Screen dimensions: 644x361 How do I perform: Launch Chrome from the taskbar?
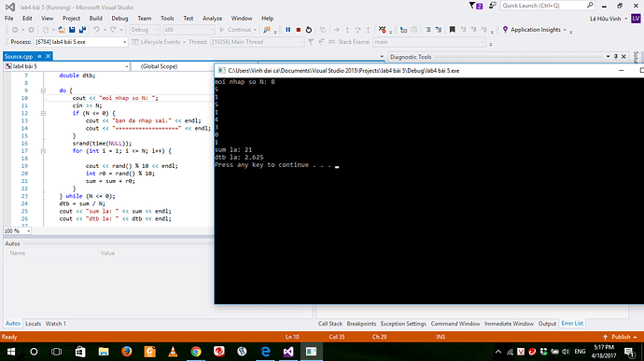click(x=196, y=352)
